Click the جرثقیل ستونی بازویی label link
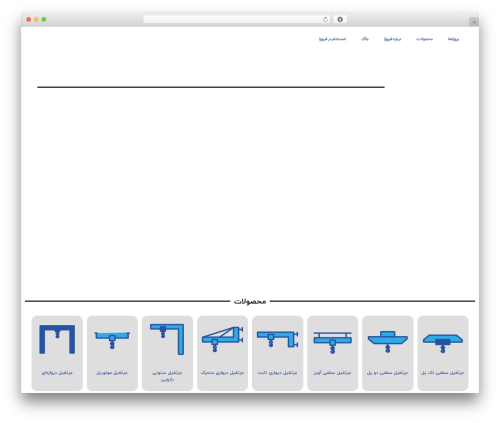Screen dimensions: 500x423 [x=167, y=376]
